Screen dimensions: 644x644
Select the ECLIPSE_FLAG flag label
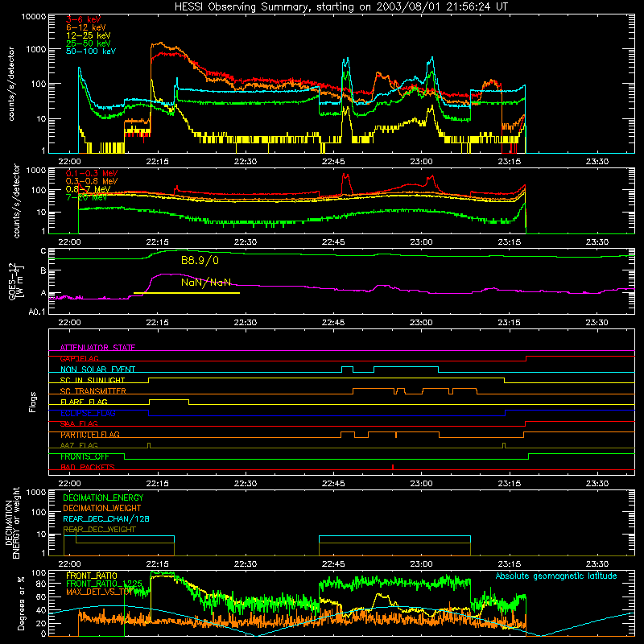click(88, 413)
